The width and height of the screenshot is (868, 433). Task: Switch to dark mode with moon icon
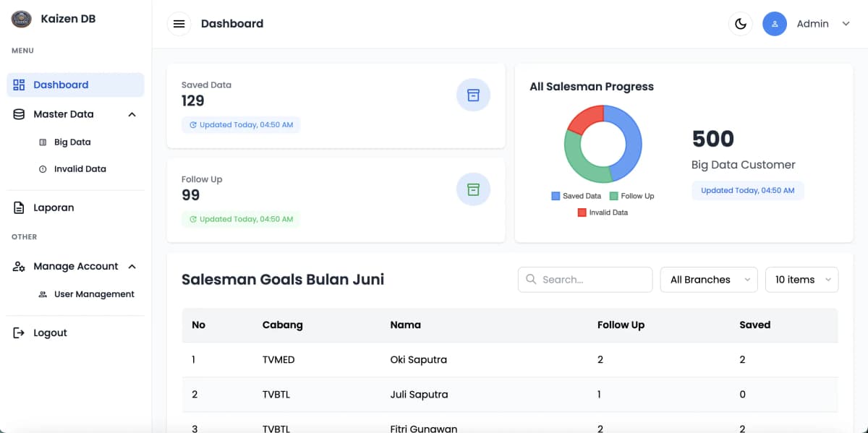740,24
